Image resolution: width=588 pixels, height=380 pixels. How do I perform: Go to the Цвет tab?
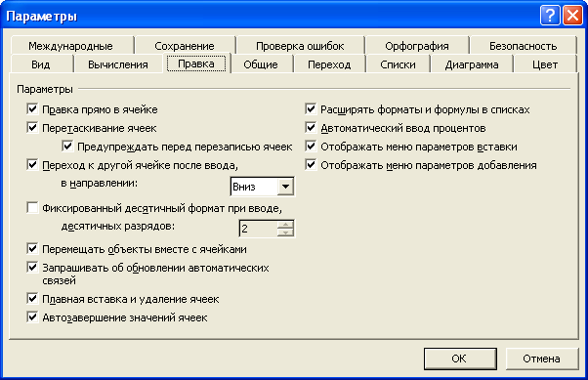pyautogui.click(x=545, y=64)
